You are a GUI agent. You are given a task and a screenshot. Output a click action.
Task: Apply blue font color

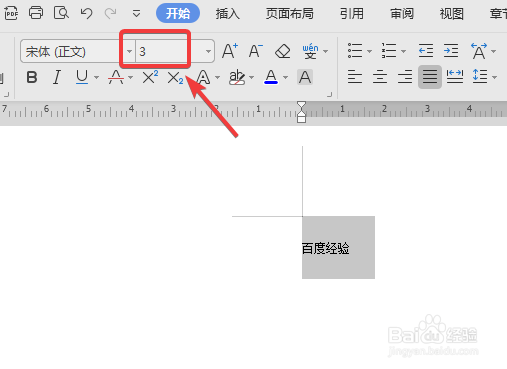coord(271,77)
